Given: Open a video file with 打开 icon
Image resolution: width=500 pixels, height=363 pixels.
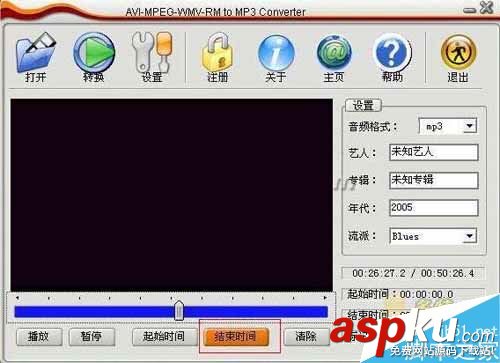Looking at the screenshot, I should tap(36, 57).
